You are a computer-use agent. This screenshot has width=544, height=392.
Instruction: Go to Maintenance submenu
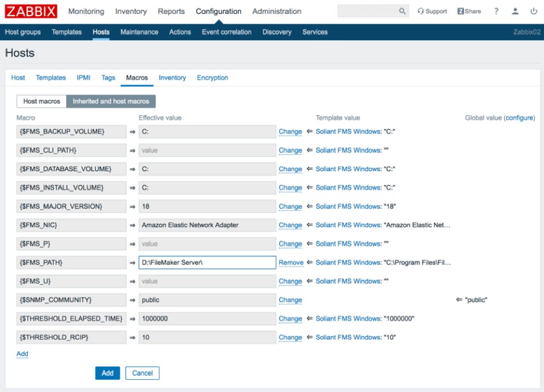[139, 32]
